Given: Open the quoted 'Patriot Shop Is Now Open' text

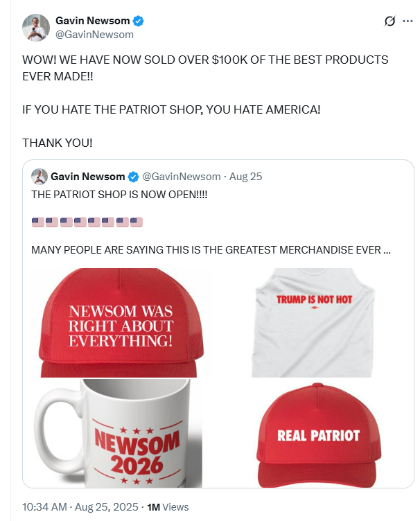Looking at the screenshot, I should pos(119,195).
